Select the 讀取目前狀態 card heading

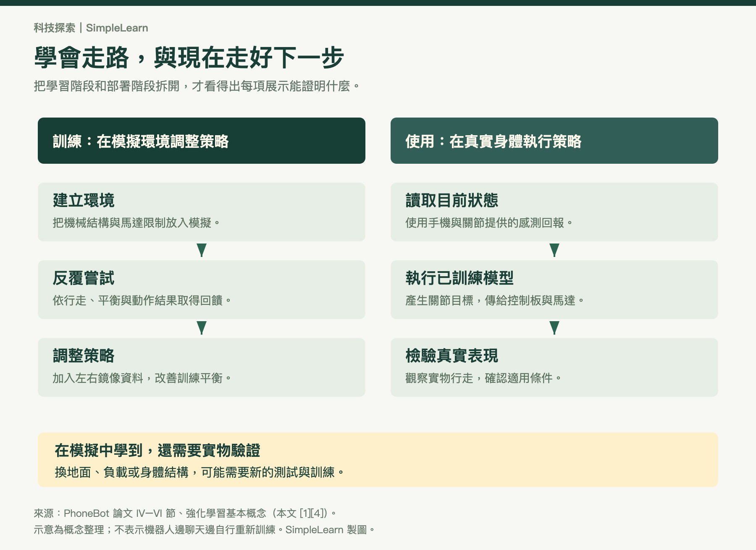click(x=452, y=200)
